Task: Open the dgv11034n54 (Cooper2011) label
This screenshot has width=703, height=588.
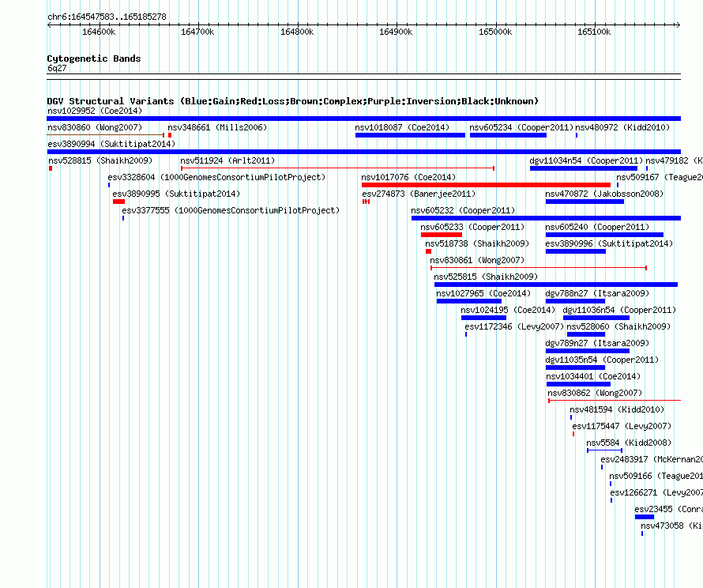Action: pyautogui.click(x=586, y=160)
